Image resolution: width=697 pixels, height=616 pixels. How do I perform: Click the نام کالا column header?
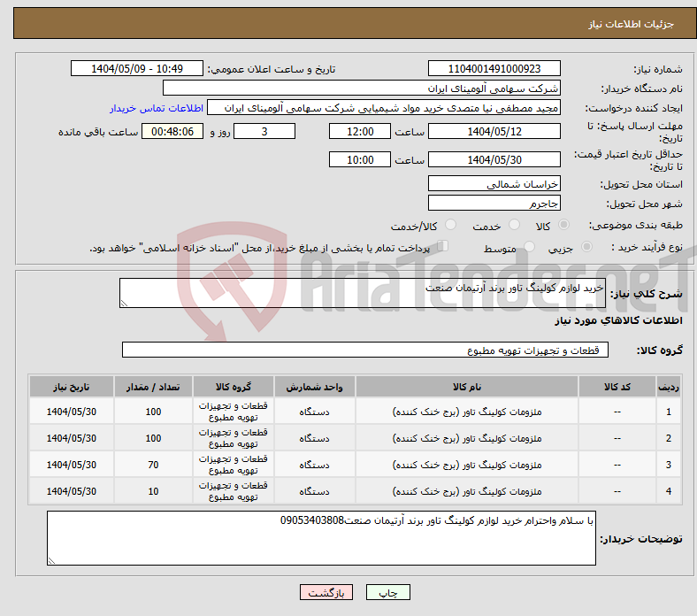point(467,387)
